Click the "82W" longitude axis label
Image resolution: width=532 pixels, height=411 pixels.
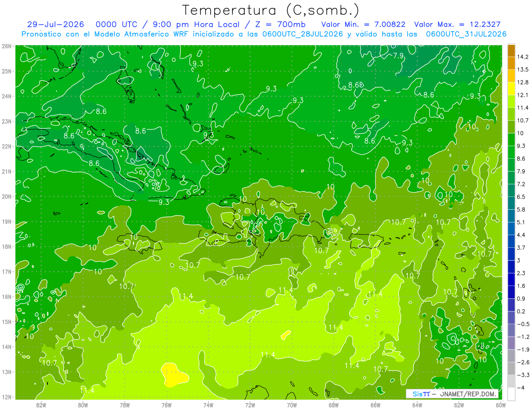(x=41, y=405)
